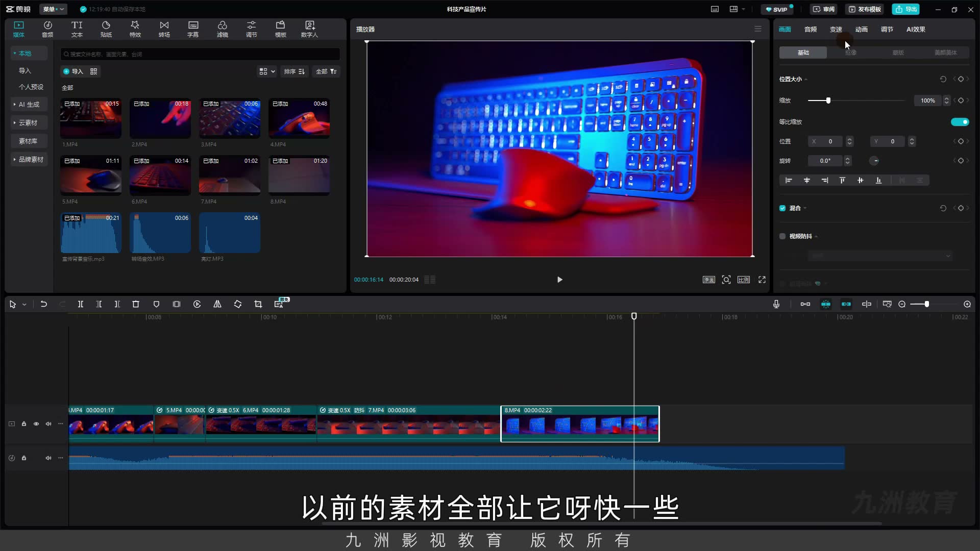Viewport: 980px width, 551px height.
Task: Open the 调节 adjustment panel in top toolbar
Action: click(252, 29)
